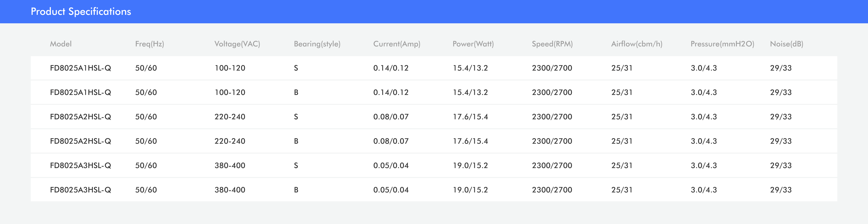Screen dimensions: 868x224
Task: Open FD8025A3HSL-Q model in the last row
Action: click(x=80, y=190)
